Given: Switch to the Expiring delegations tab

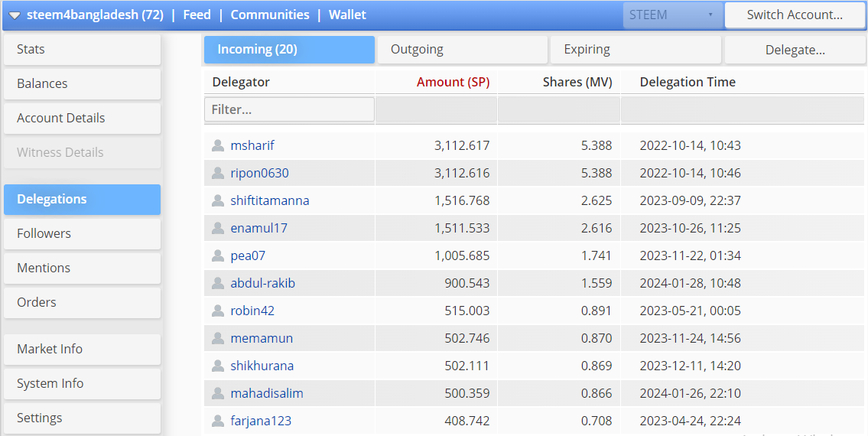Looking at the screenshot, I should [636, 50].
